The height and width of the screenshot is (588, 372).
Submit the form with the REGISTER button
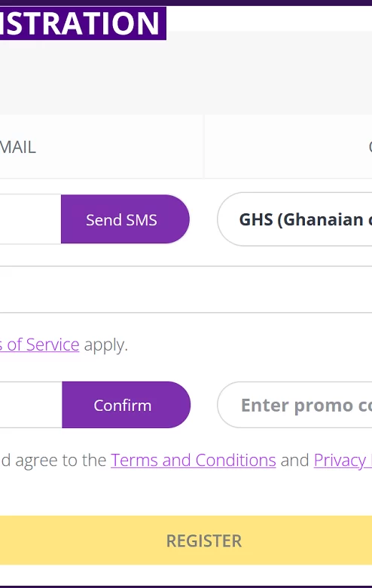186,541
